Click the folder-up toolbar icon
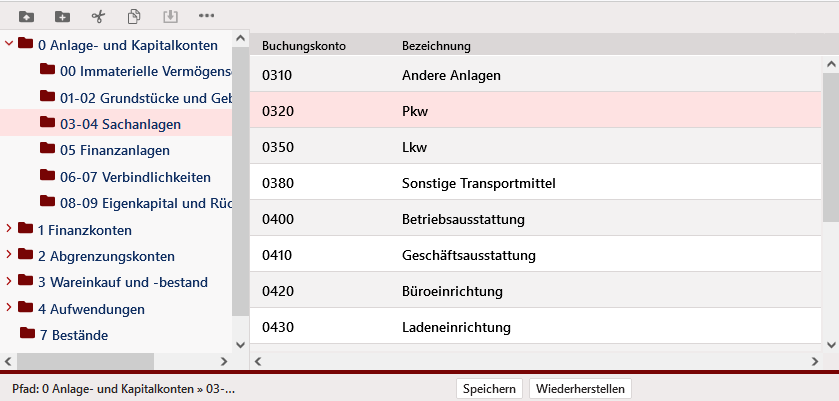Screen dimensions: 839x401 point(26,16)
